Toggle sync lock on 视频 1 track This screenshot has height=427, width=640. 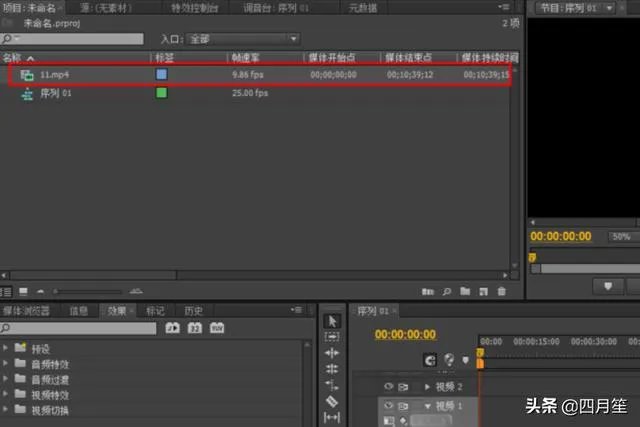(403, 406)
